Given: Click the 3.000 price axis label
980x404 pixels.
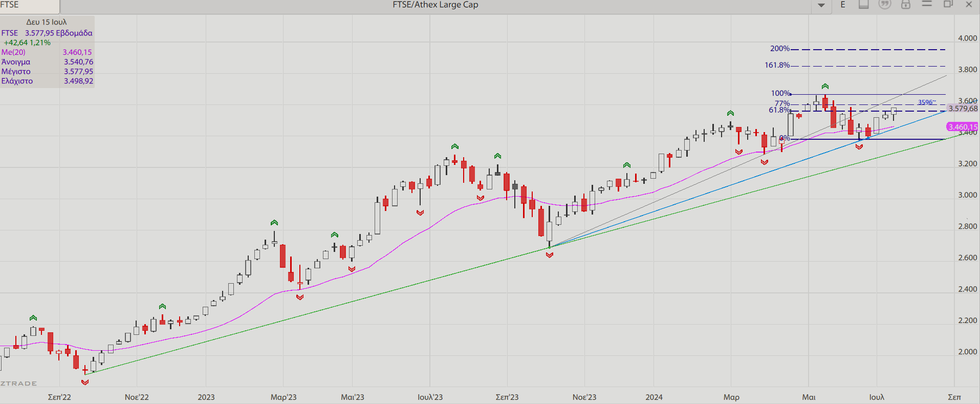Looking at the screenshot, I should (967, 195).
